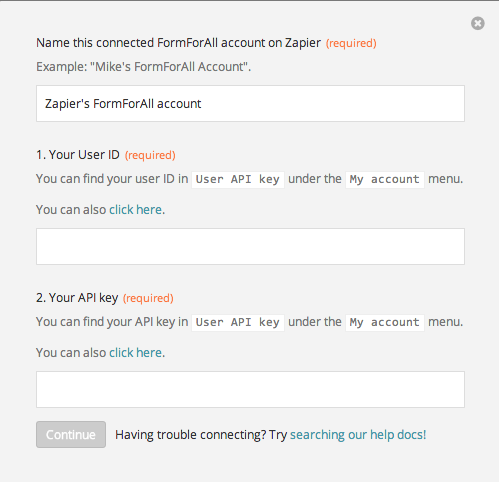Open the click here link under User ID
The image size is (499, 482).
pyautogui.click(x=136, y=210)
